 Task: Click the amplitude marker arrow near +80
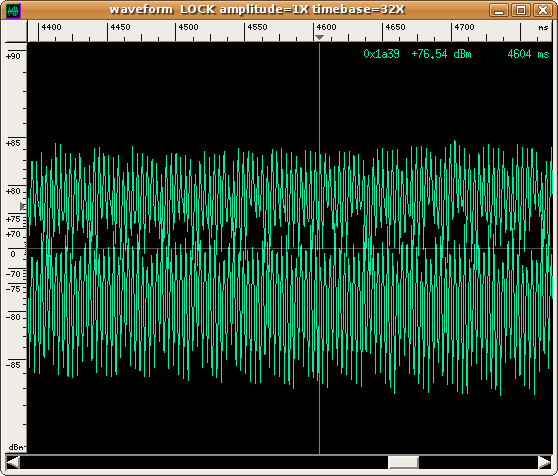coord(23,206)
